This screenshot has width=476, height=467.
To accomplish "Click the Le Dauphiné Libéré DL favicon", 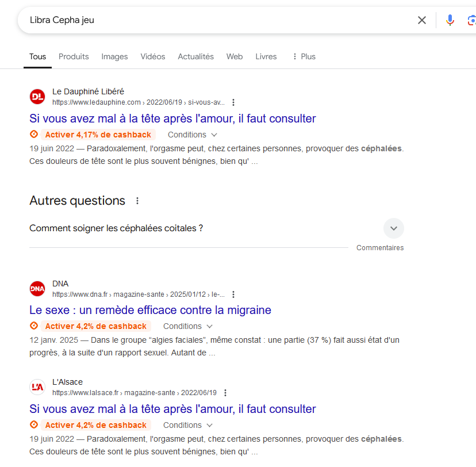I will tap(37, 97).
